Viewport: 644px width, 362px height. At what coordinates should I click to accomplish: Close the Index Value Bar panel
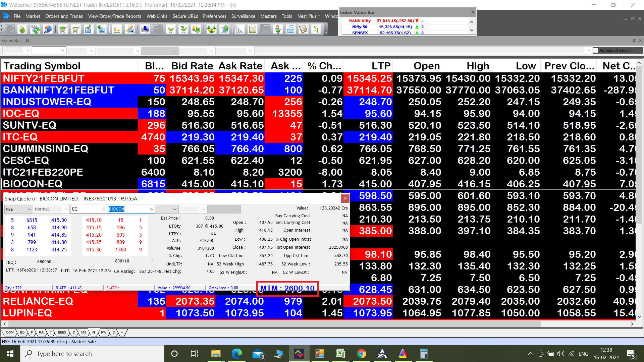click(x=473, y=12)
